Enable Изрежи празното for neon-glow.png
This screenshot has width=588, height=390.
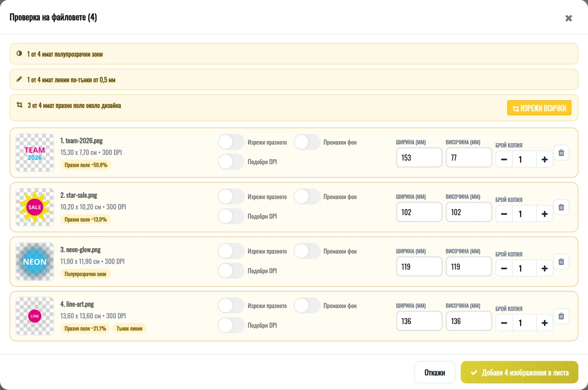[x=231, y=251]
